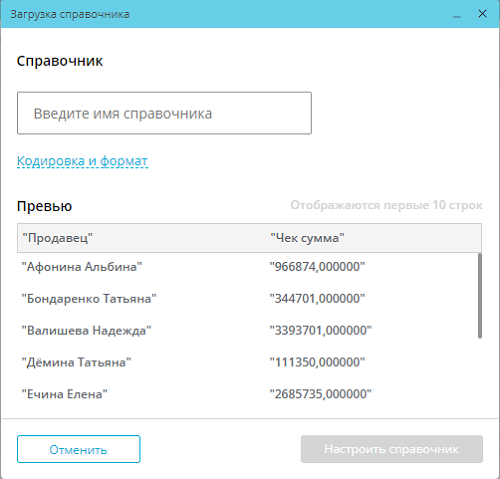Select the "Чек сумма" column header
500x479 pixels.
pos(307,238)
